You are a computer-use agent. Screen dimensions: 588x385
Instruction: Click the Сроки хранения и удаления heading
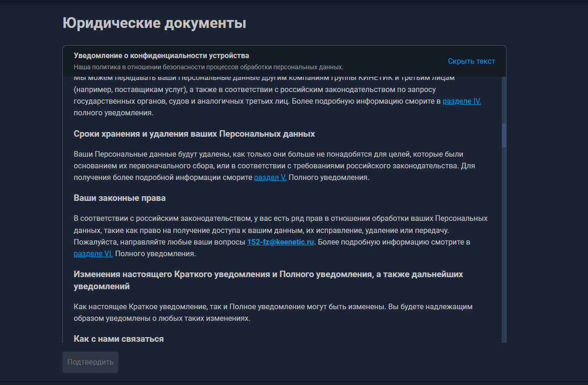194,134
